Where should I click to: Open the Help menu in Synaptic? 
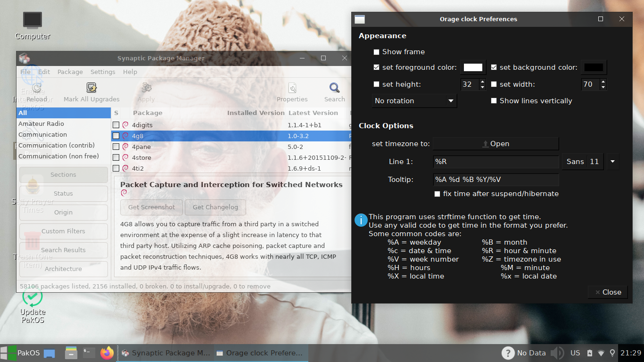coord(130,72)
